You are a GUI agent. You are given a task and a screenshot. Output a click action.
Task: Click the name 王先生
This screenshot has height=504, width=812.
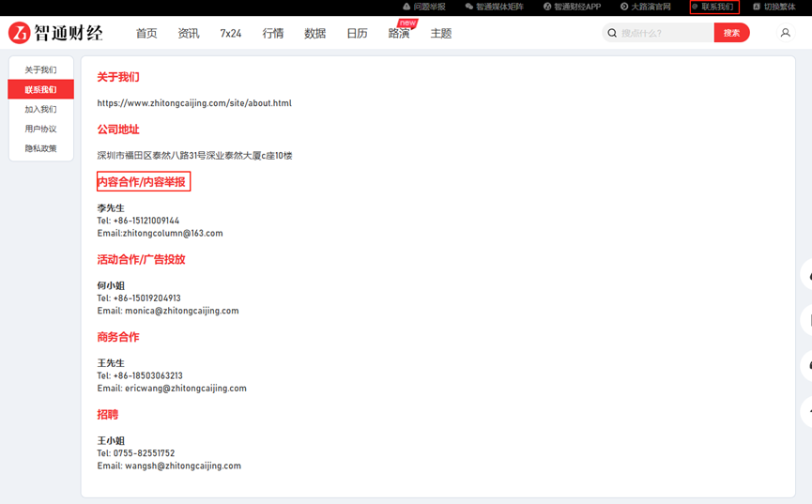tap(111, 363)
